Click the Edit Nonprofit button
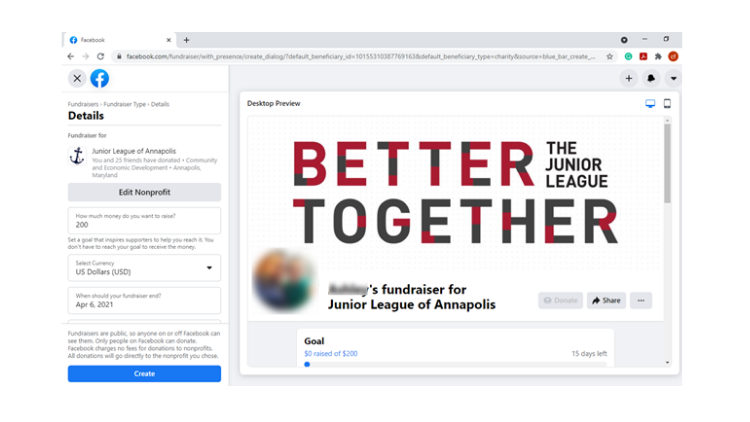 (144, 192)
